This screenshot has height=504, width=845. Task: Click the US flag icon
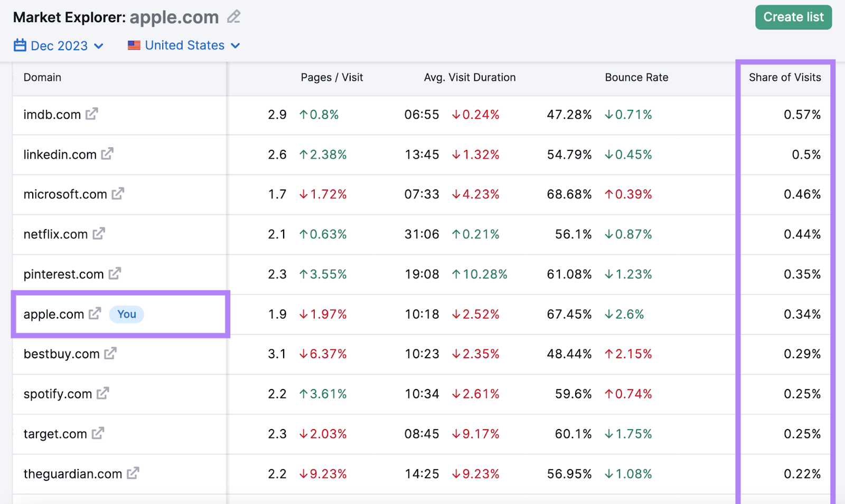click(x=134, y=45)
